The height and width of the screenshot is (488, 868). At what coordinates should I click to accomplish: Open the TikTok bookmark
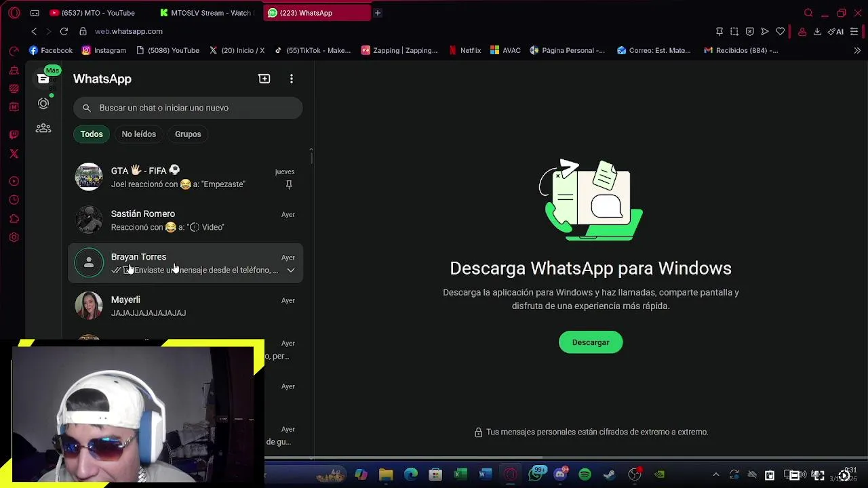313,50
